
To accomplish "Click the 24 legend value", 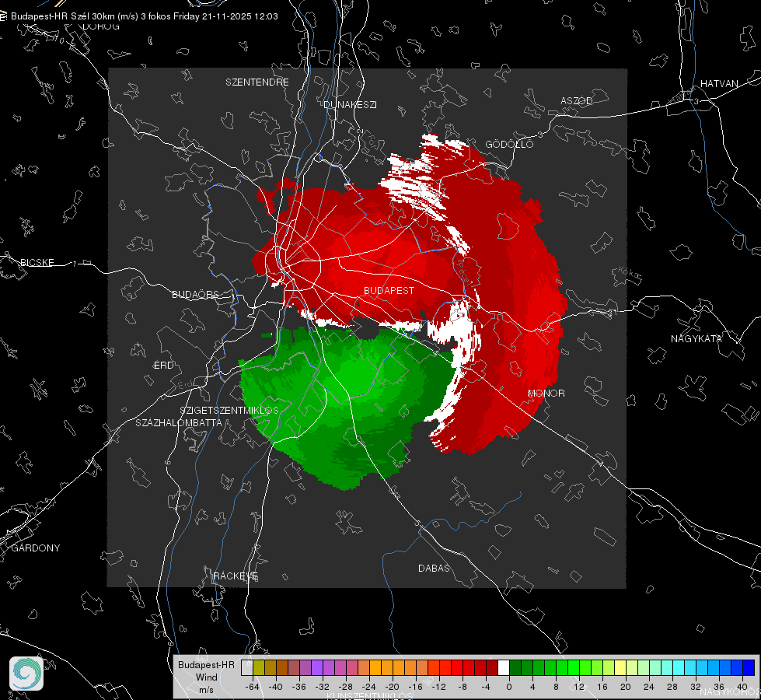I will 649,687.
